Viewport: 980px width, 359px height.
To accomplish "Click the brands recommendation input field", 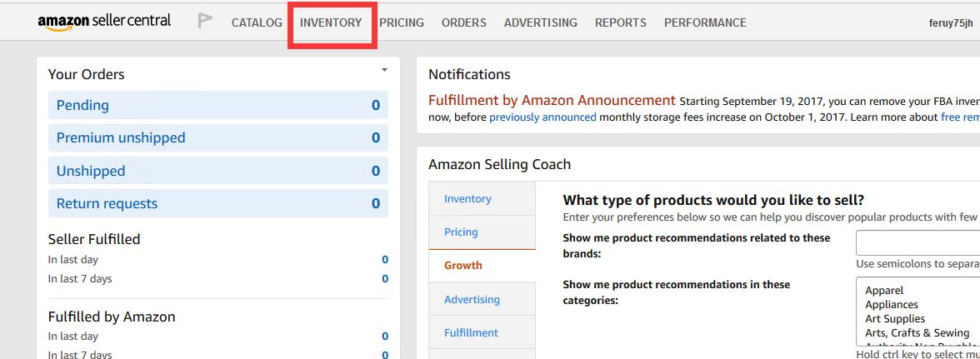I will pos(917,243).
